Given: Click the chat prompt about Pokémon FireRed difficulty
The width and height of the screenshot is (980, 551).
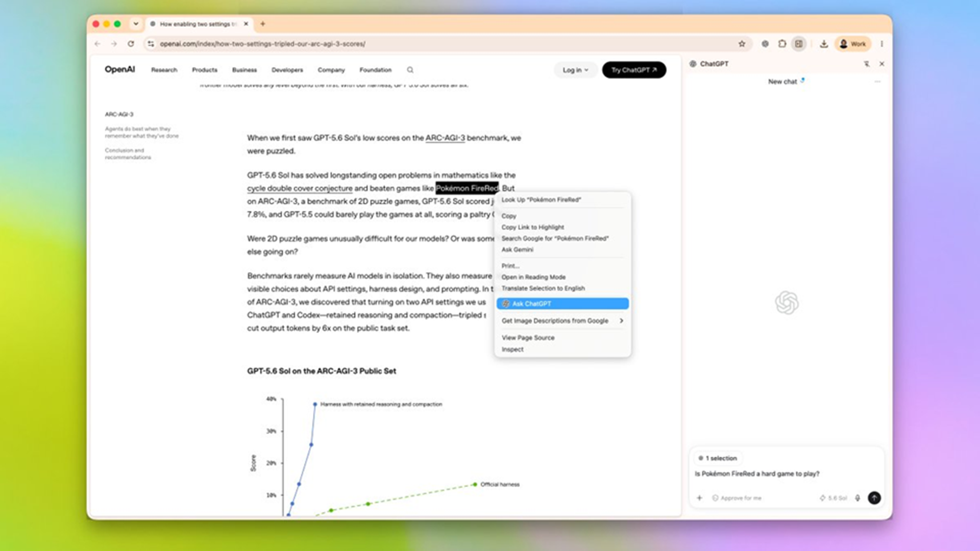Looking at the screenshot, I should (757, 474).
